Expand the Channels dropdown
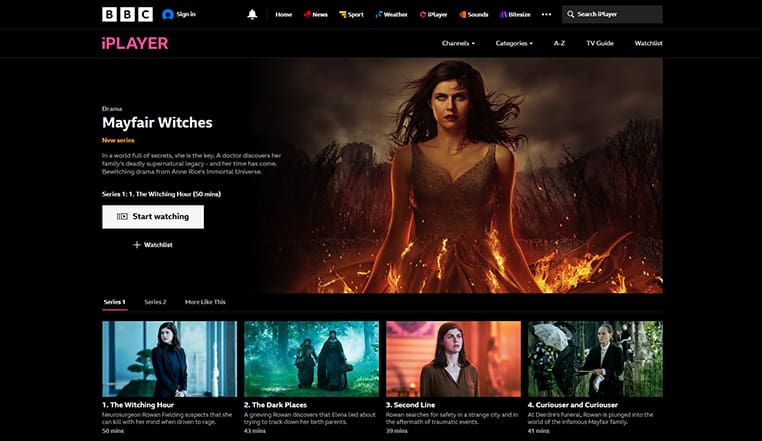 pos(458,43)
